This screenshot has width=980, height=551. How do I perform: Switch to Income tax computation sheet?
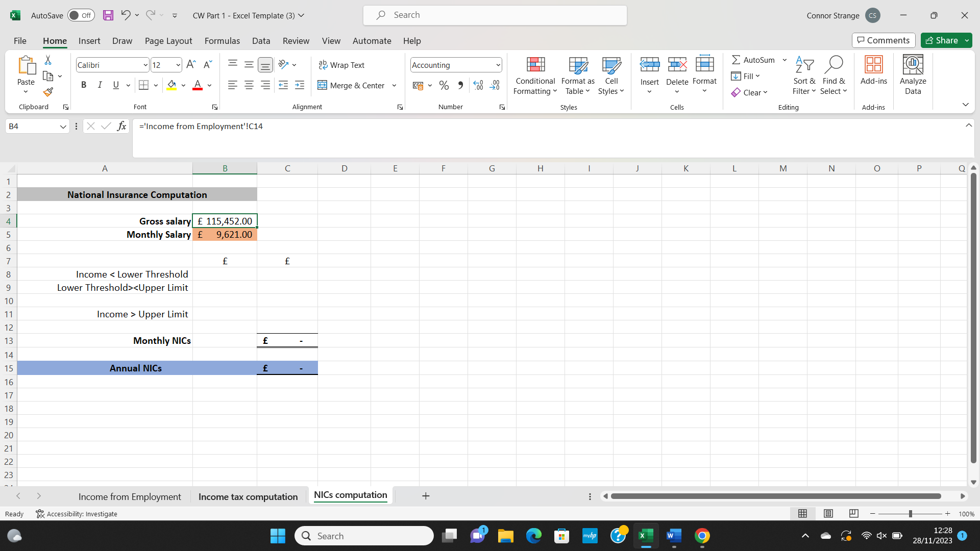[248, 496]
